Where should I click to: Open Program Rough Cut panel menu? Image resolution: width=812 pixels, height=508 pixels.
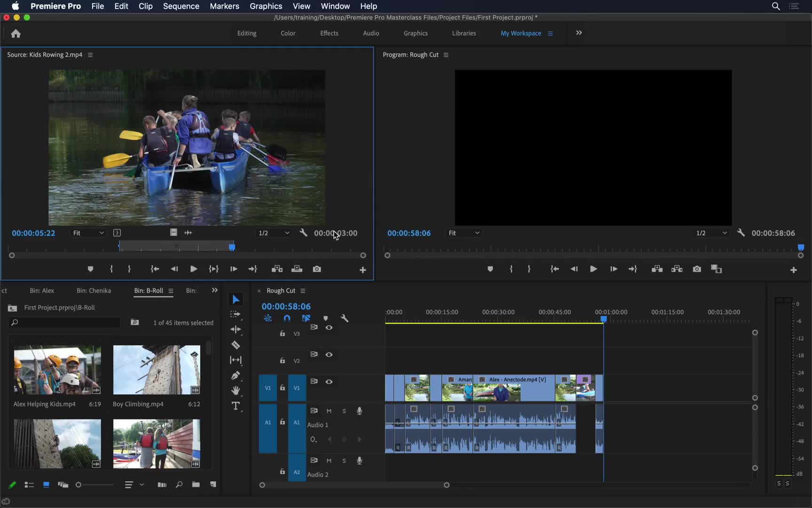446,55
